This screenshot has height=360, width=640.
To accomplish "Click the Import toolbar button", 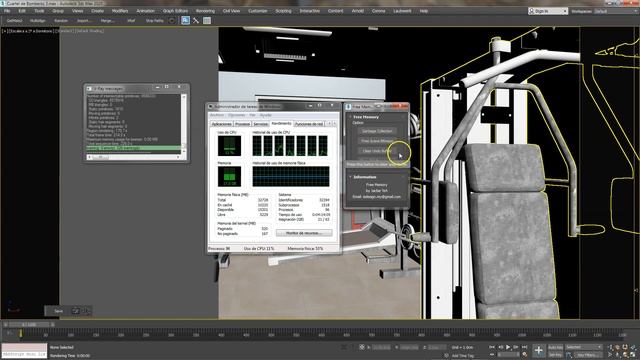I will [83, 20].
